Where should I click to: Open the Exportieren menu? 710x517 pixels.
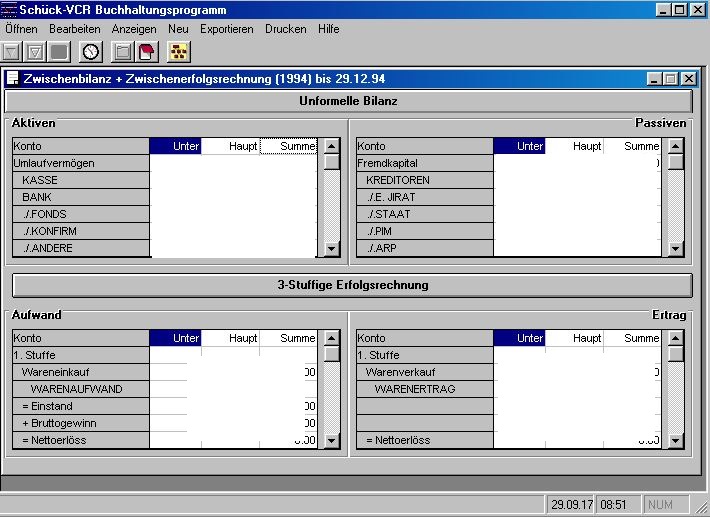pos(226,29)
